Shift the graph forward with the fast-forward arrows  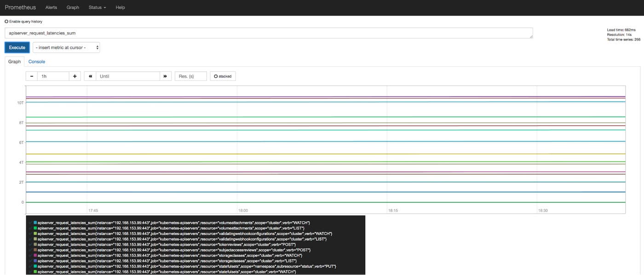pos(166,76)
